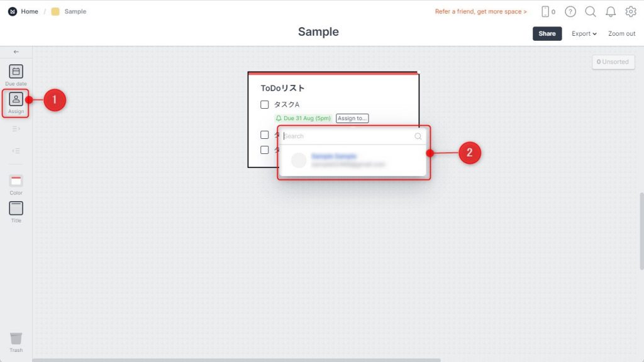Select the Assign tool in sidebar
This screenshot has width=644, height=362.
(x=16, y=102)
